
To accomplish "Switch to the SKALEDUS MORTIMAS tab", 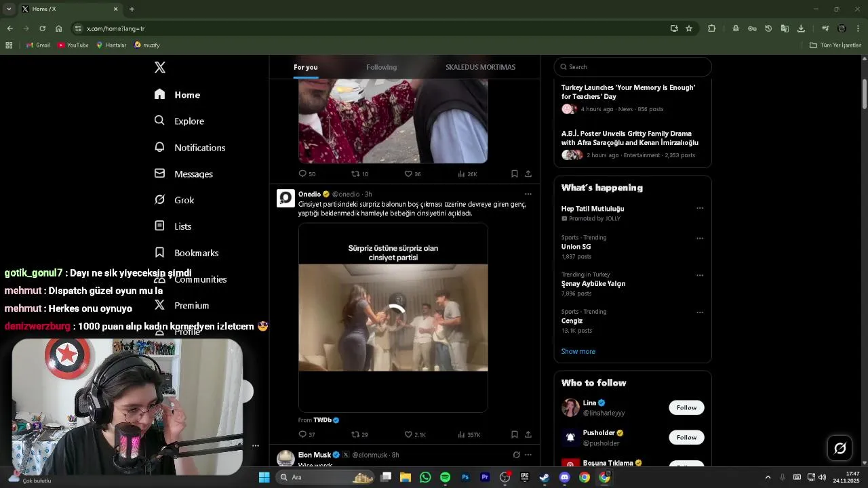I will click(x=480, y=67).
